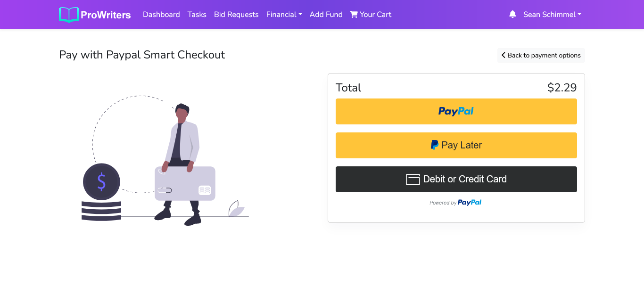Pay with the yellow PayPal button
644x303 pixels.
[x=456, y=111]
